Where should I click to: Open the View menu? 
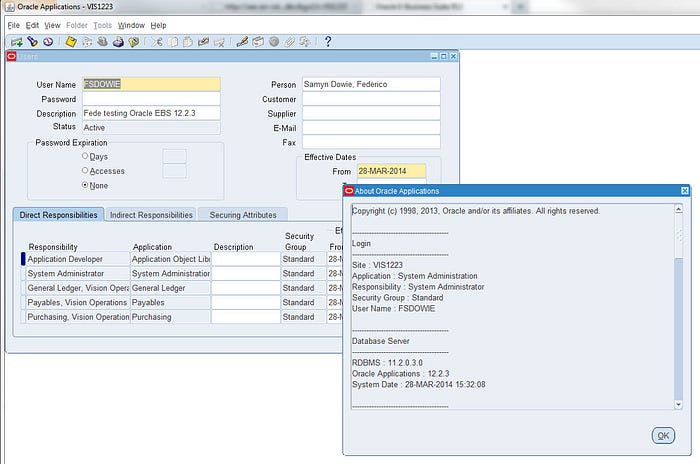52,25
